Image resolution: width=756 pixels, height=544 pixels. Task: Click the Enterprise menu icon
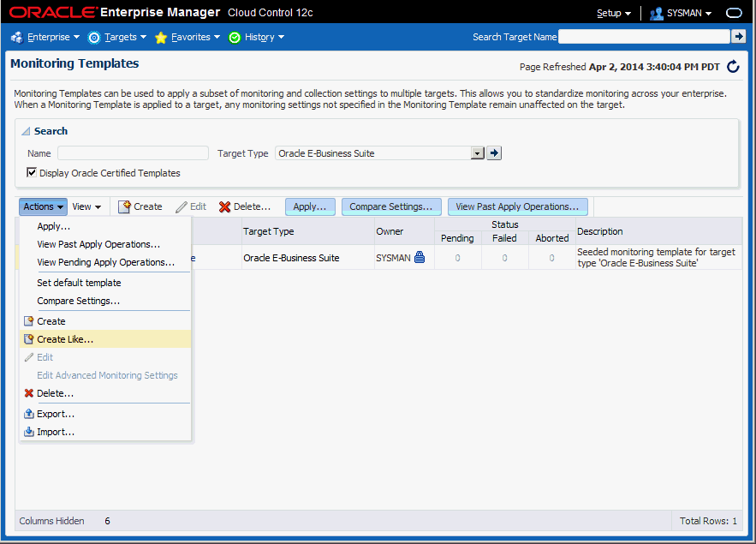click(17, 37)
